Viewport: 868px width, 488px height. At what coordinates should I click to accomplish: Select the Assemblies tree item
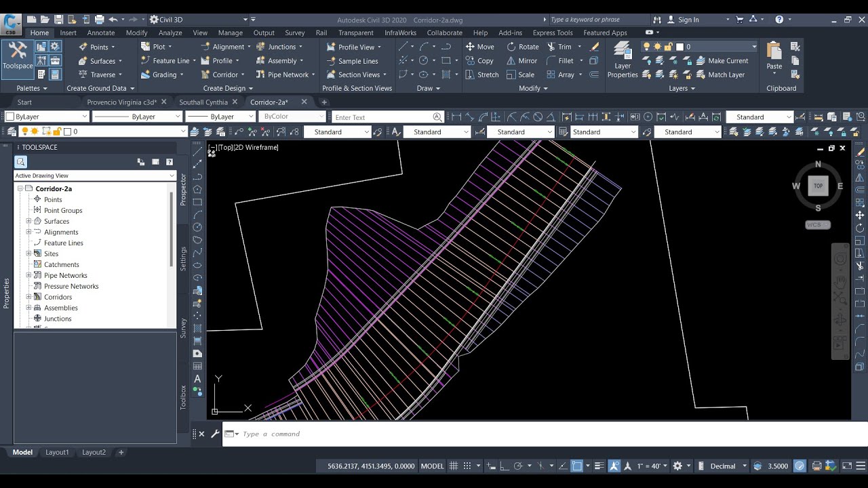coord(60,308)
